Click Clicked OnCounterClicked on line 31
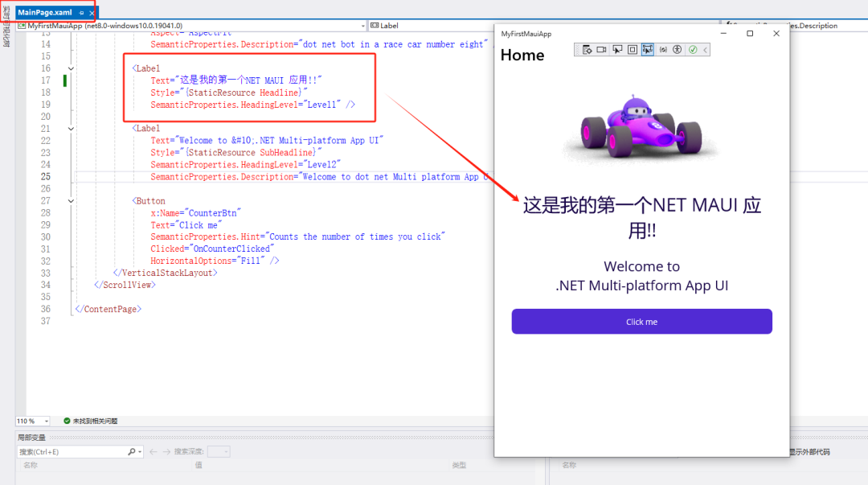 (x=212, y=249)
